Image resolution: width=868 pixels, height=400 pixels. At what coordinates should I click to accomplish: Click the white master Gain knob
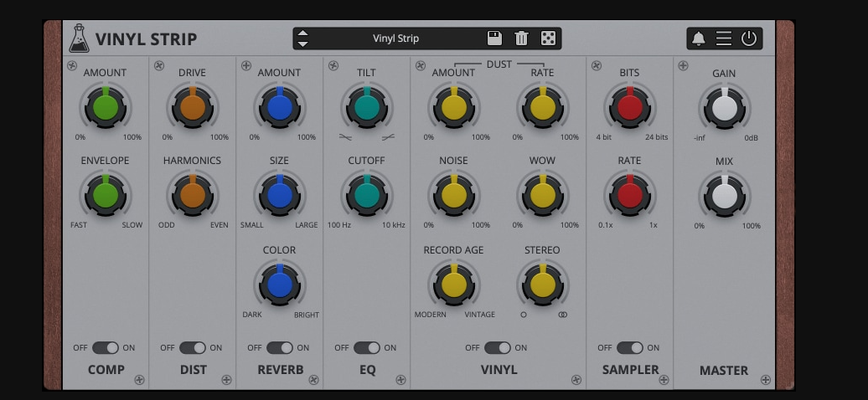[x=724, y=108]
